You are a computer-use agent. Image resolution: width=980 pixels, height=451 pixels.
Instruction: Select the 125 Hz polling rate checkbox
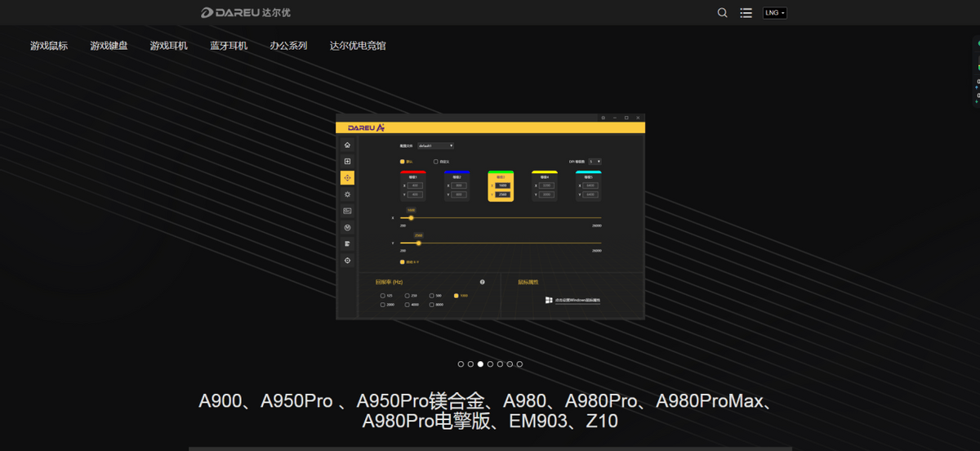382,296
